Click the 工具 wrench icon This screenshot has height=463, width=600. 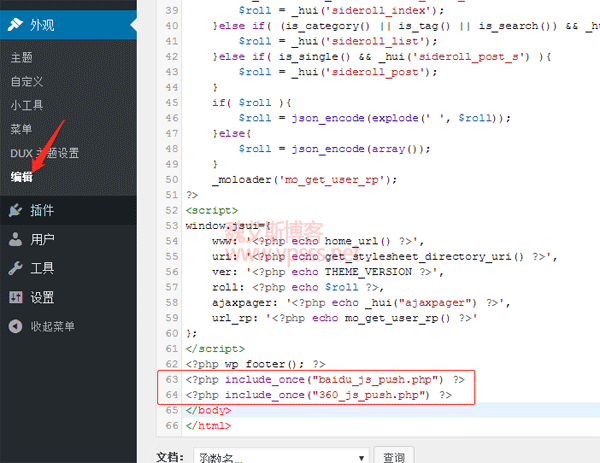pos(15,269)
